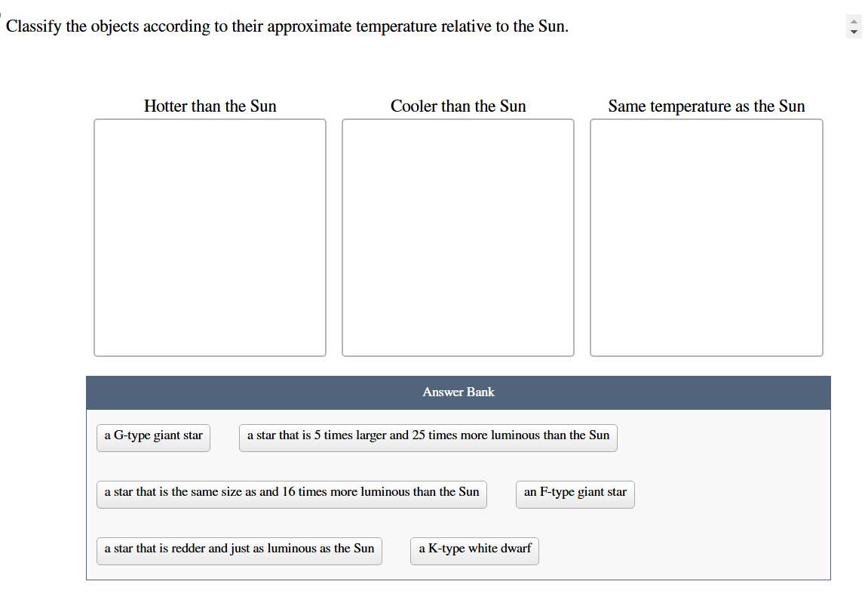Image resolution: width=868 pixels, height=609 pixels.
Task: Click the scroll-up arrow at top right
Action: point(854,21)
